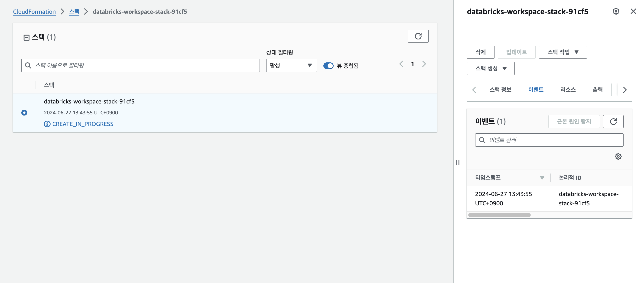
Task: Click event timestamp 2024-06-27 13:43:55
Action: (503, 199)
